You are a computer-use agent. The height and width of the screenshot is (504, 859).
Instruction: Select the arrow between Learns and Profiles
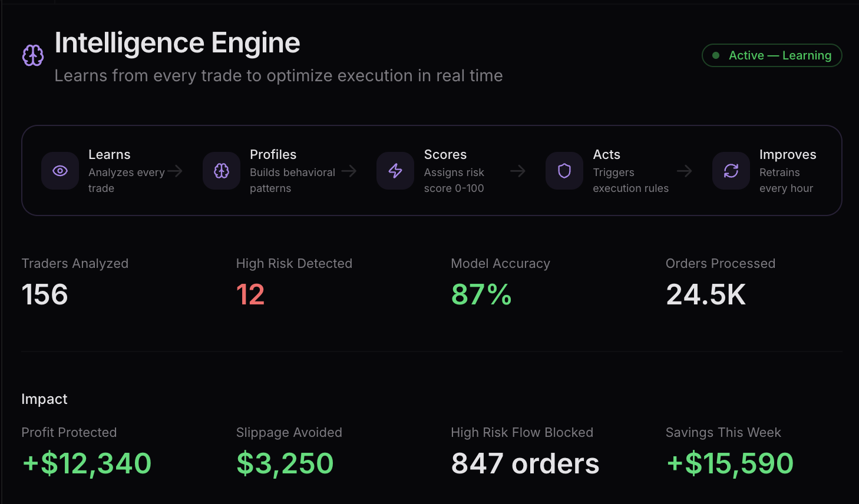point(175,171)
